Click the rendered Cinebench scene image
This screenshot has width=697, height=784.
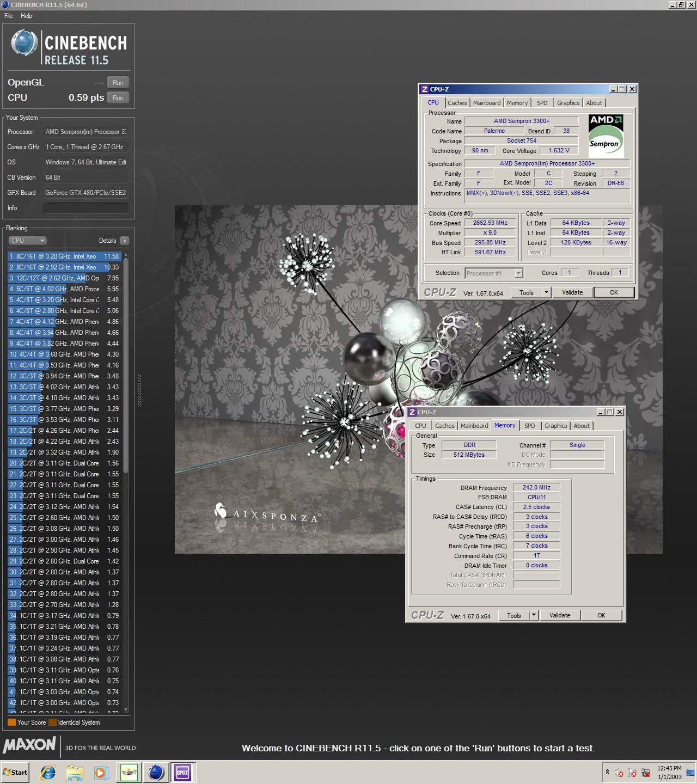[x=418, y=379]
